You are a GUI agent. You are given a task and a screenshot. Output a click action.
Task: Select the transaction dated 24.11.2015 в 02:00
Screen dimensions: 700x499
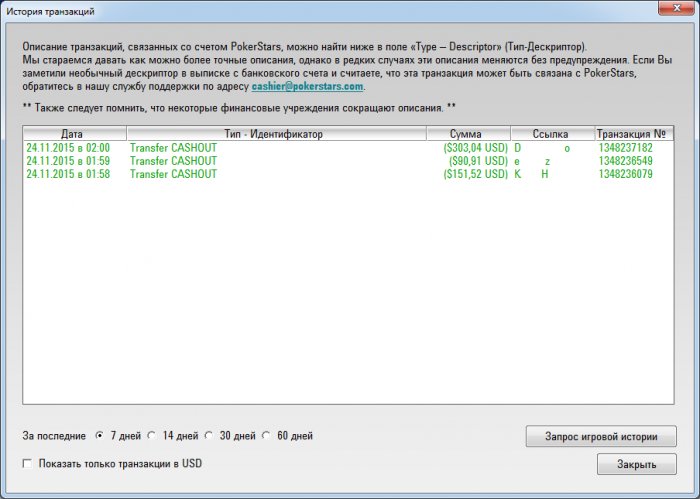click(x=348, y=148)
